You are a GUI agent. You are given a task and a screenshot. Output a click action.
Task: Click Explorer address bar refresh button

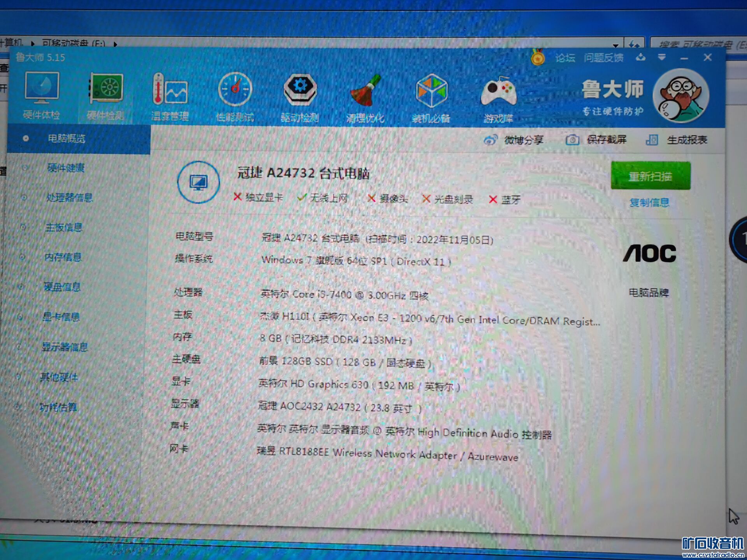click(634, 44)
